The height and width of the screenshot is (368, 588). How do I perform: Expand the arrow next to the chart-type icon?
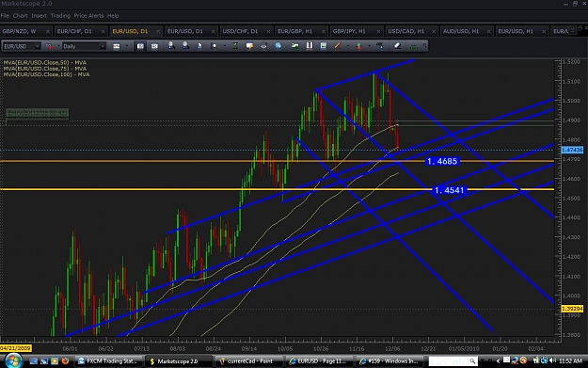tap(58, 46)
